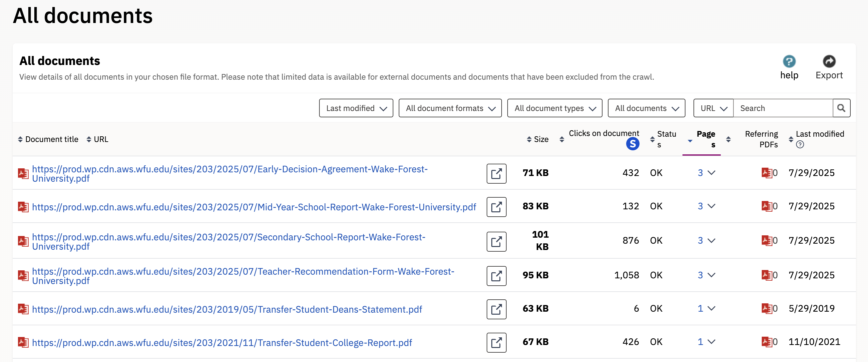Click the blue S badge icon
The height and width of the screenshot is (362, 868).
[x=633, y=144]
